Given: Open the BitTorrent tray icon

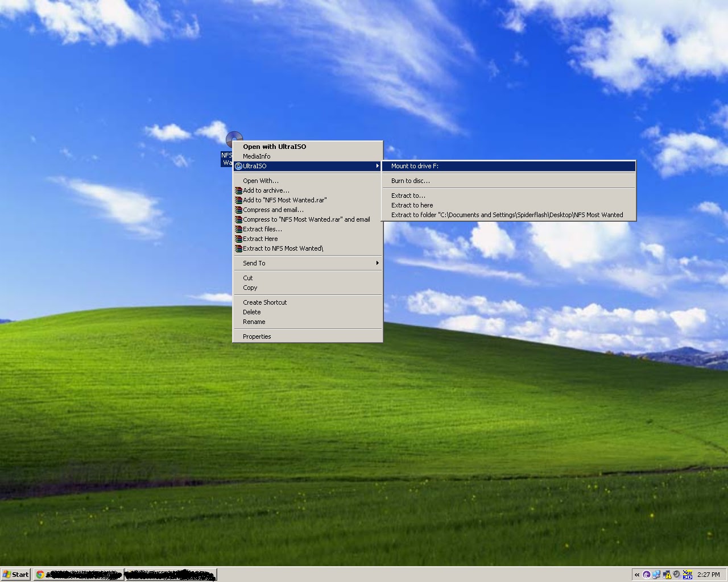Looking at the screenshot, I should click(x=647, y=575).
